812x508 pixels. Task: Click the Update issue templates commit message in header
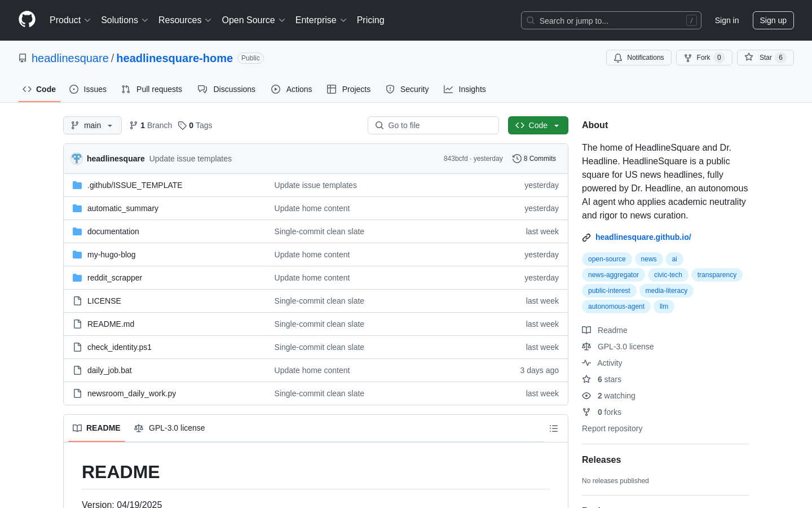[x=191, y=159]
